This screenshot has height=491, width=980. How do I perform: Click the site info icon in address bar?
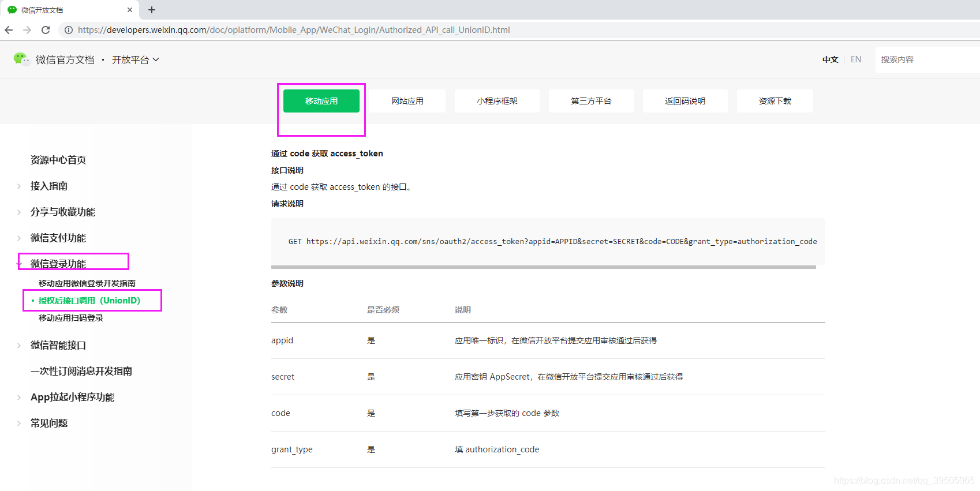click(69, 30)
